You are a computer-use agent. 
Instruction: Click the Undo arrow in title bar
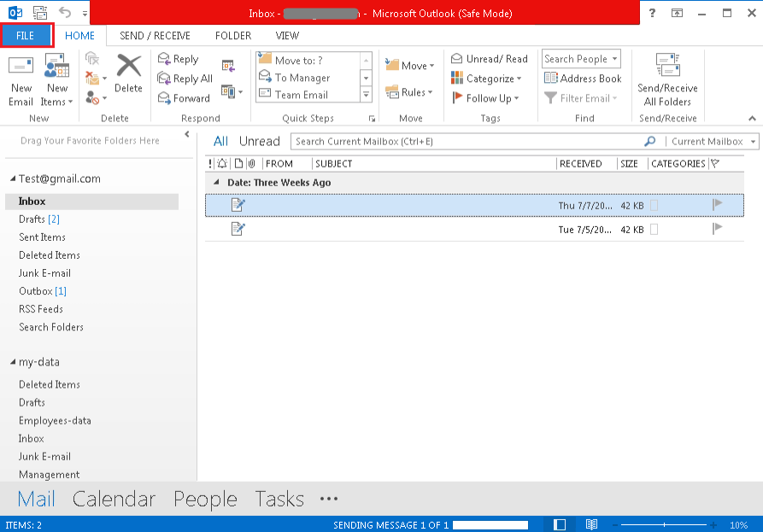(65, 13)
